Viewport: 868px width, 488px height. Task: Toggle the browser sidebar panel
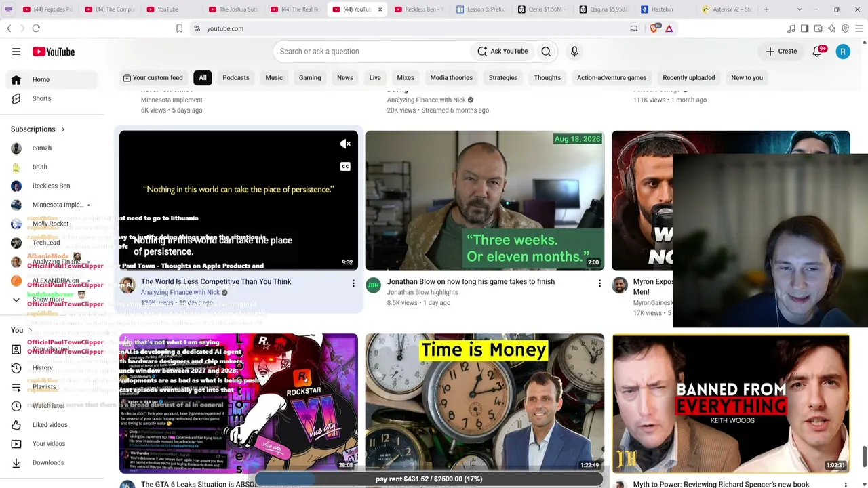click(x=804, y=28)
